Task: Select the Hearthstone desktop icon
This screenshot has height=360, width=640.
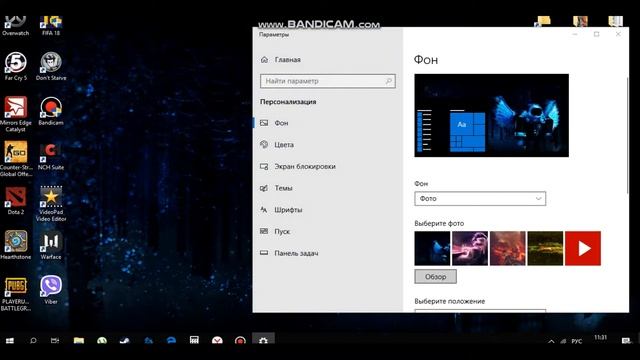Action: [x=16, y=245]
